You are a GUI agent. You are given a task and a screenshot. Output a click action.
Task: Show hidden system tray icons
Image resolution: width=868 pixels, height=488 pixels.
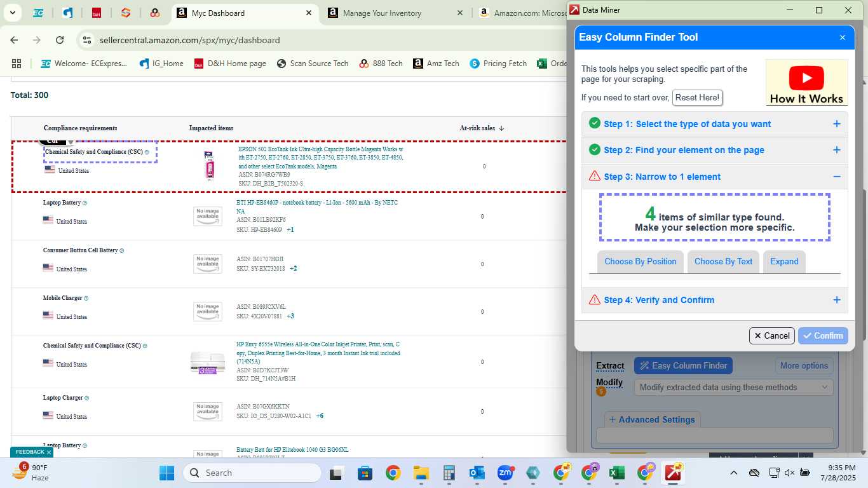pyautogui.click(x=734, y=473)
